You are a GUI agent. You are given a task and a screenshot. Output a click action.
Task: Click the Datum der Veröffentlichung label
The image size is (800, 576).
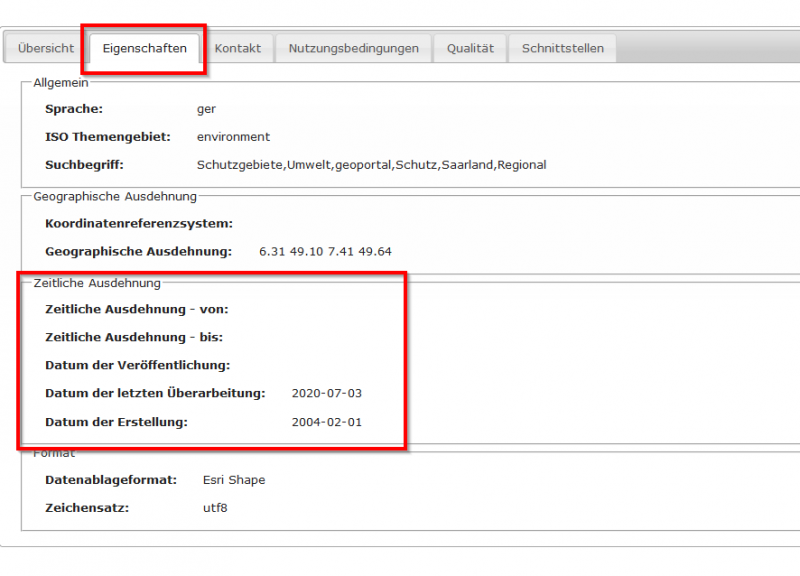[137, 365]
